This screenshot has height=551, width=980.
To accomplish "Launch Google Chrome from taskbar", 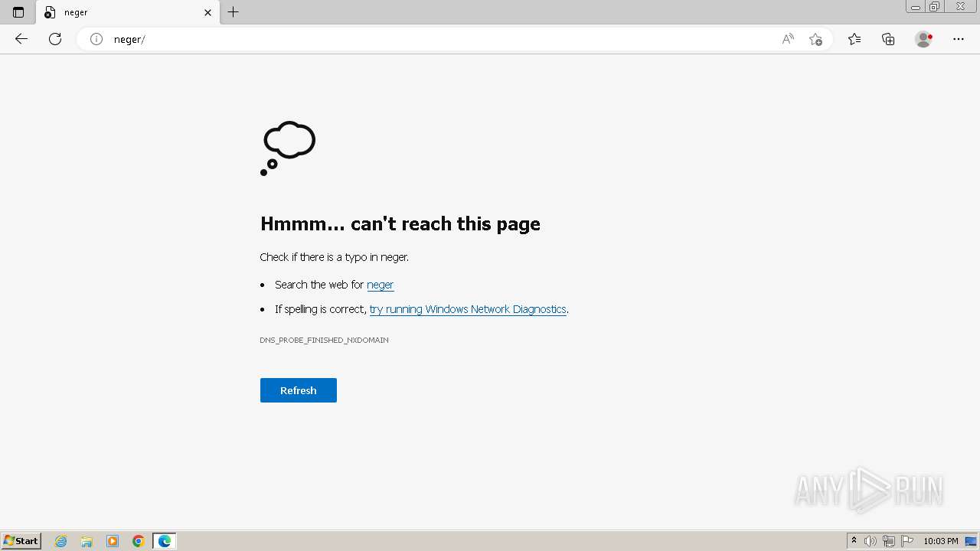I will pyautogui.click(x=139, y=541).
